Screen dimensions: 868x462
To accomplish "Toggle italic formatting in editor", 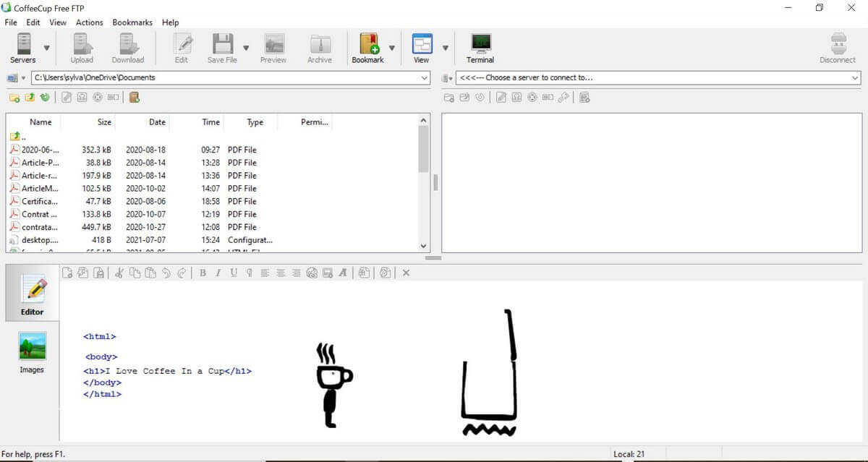I will click(218, 273).
